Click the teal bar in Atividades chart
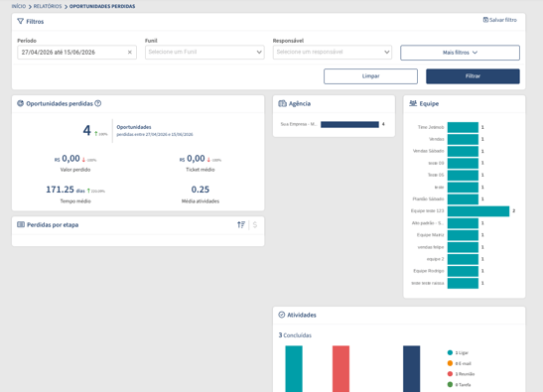 (x=294, y=369)
